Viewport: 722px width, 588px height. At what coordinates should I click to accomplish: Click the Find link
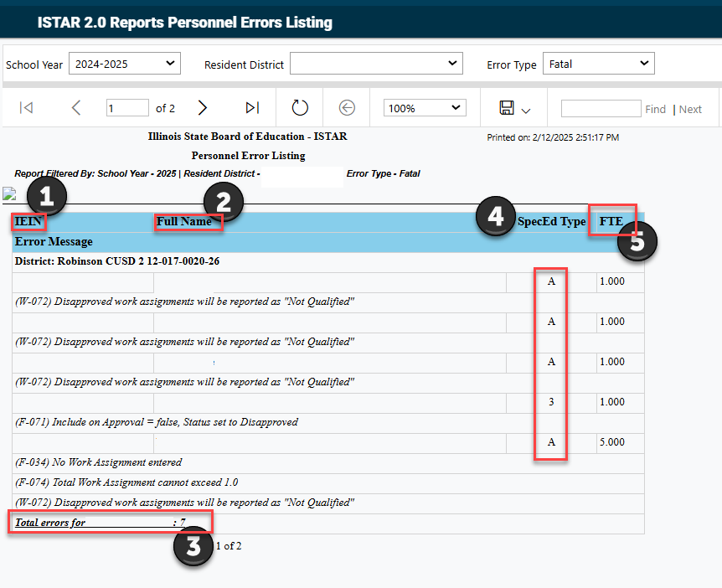(655, 109)
